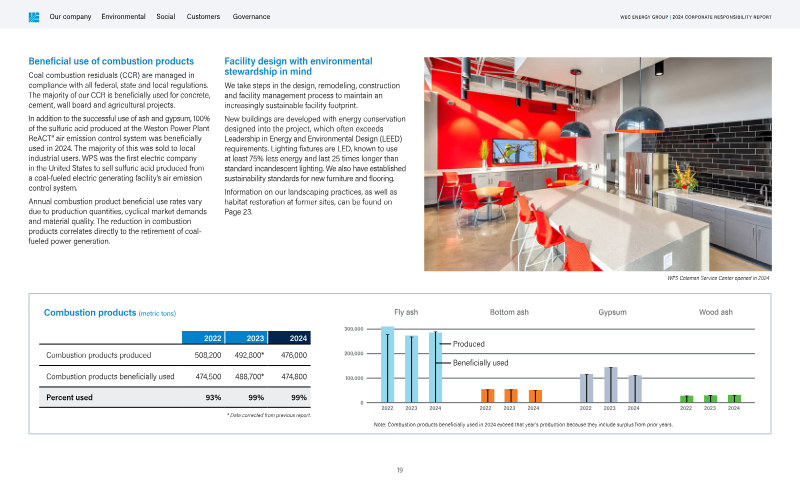Image resolution: width=800 pixels, height=485 pixels.
Task: Go to the Environmental section
Action: (x=123, y=17)
